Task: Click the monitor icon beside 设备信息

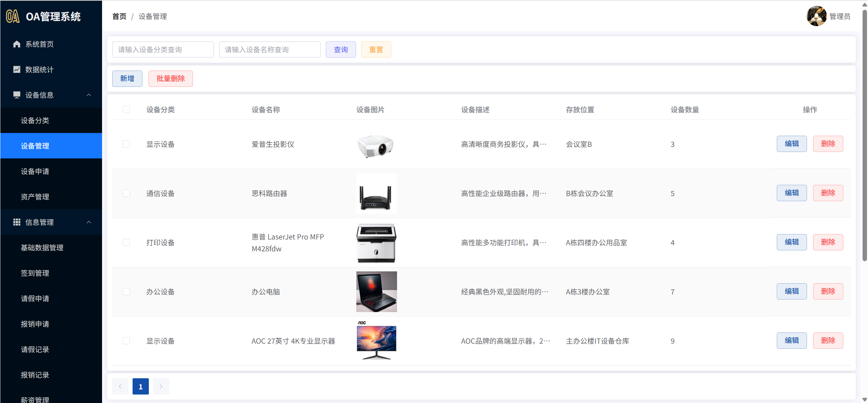Action: (x=17, y=95)
